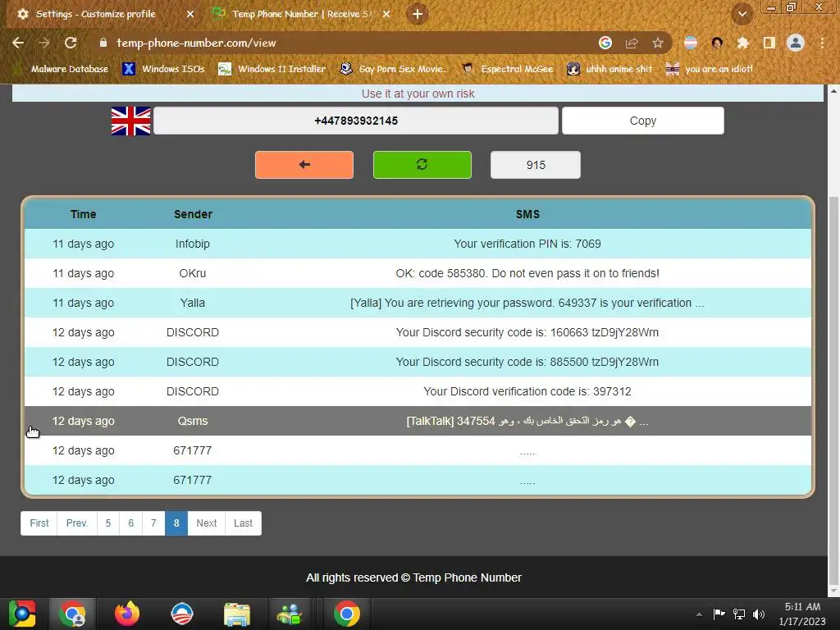Click the Sender column header
Screen dimensions: 840x630
(193, 214)
